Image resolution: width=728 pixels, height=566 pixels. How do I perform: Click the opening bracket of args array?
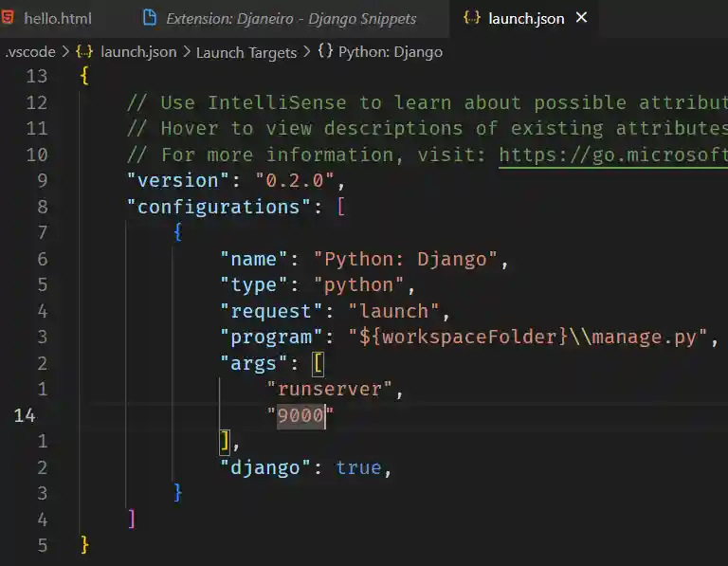coord(318,363)
